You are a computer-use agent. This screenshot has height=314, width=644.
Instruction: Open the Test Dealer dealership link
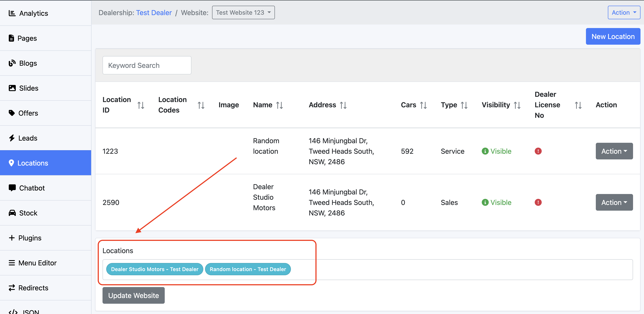(x=154, y=12)
